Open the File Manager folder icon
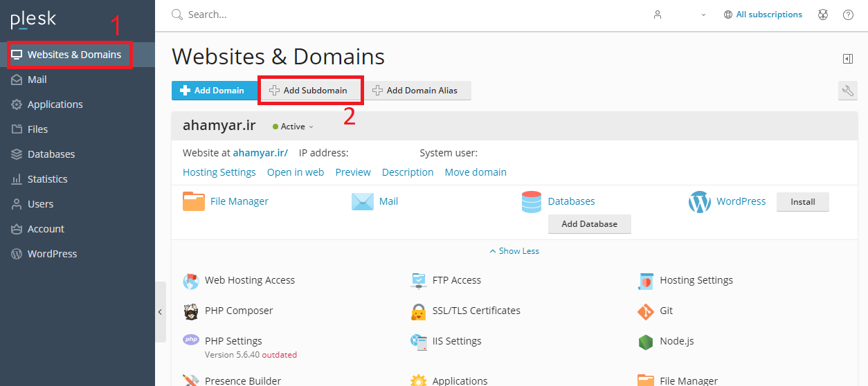The height and width of the screenshot is (386, 868). [x=194, y=201]
